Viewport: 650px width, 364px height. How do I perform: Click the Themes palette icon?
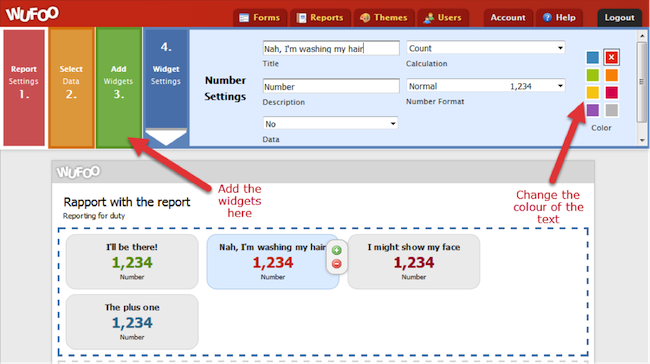(365, 18)
